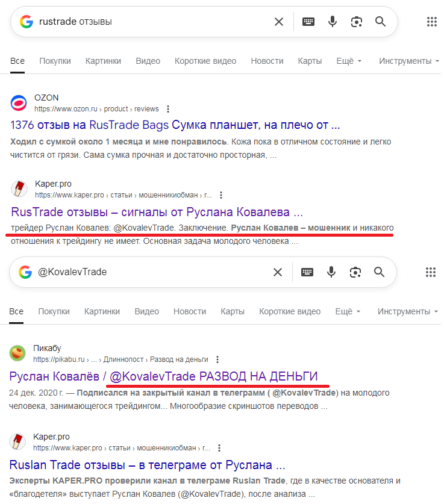This screenshot has height=504, width=444.
Task: Open three-dot menu of the OZON result
Action: [x=168, y=109]
